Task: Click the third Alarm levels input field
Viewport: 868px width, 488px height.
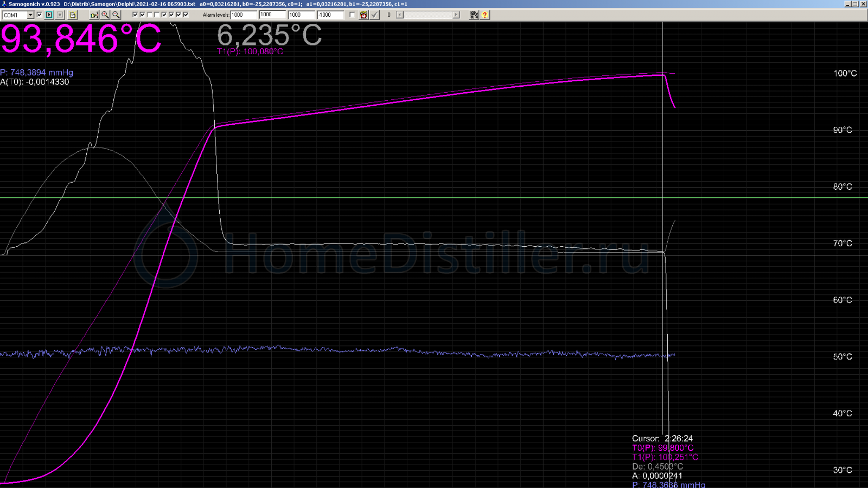Action: pos(302,15)
